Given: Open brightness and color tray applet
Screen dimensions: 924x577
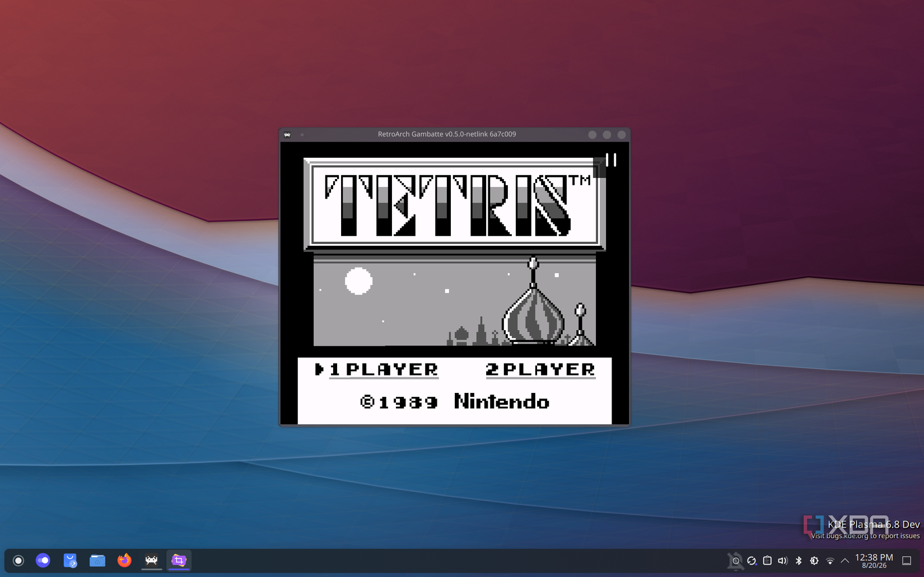Looking at the screenshot, I should click(814, 561).
